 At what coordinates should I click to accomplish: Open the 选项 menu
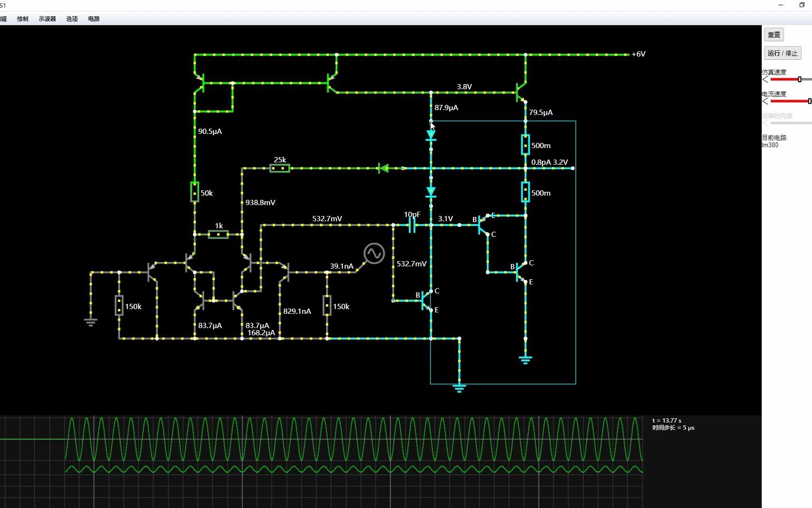coord(72,19)
